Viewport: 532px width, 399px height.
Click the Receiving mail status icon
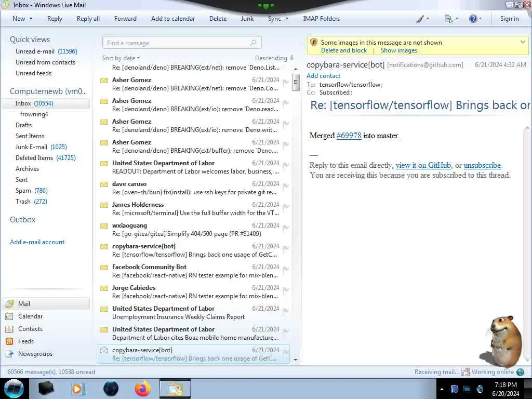tap(465, 372)
